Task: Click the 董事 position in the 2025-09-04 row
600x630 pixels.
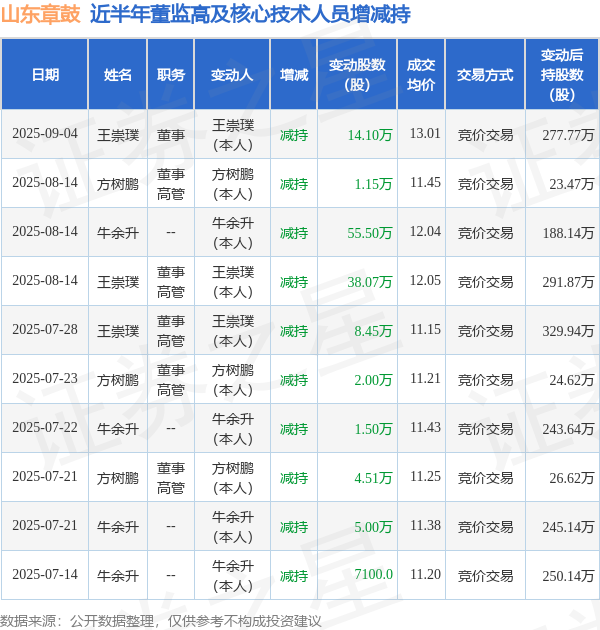Action: pyautogui.click(x=171, y=135)
